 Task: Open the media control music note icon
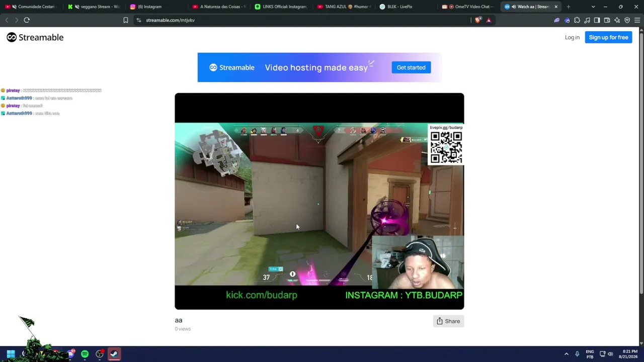(x=587, y=20)
